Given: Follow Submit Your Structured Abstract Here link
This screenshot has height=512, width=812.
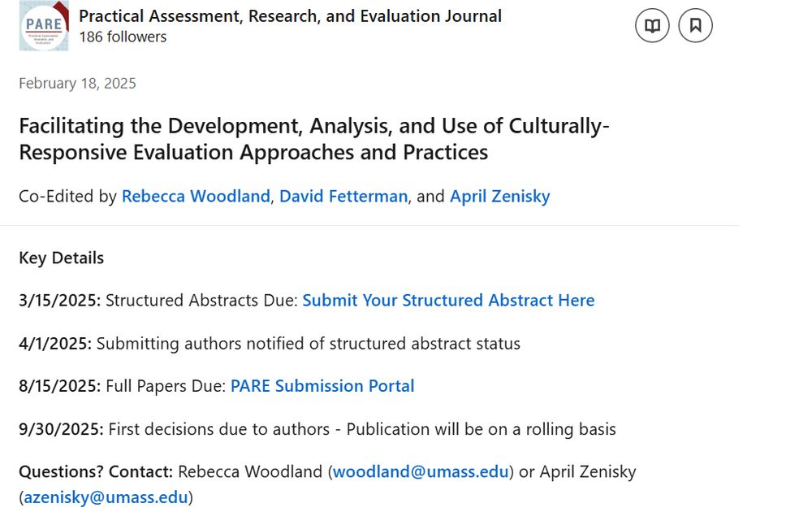Looking at the screenshot, I should point(448,300).
